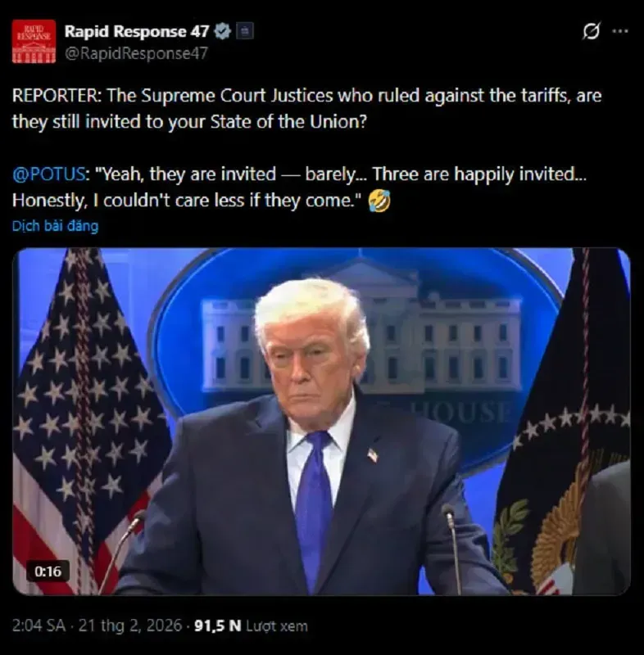The image size is (644, 655).
Task: Open the Rapid Response 47 profile avatar
Action: click(34, 42)
